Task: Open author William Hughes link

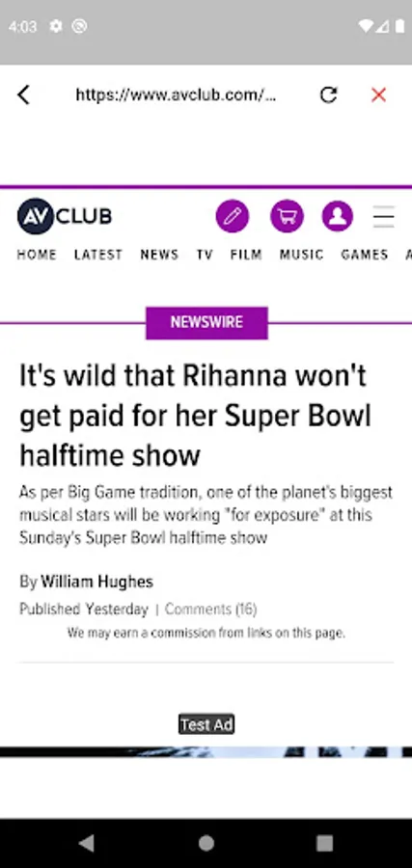Action: tap(96, 582)
